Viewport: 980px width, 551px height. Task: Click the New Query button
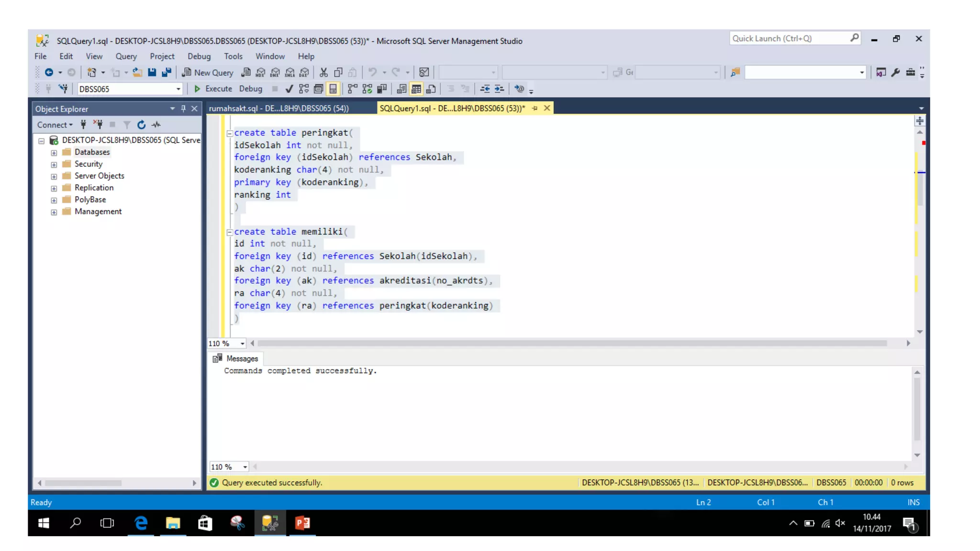[208, 72]
